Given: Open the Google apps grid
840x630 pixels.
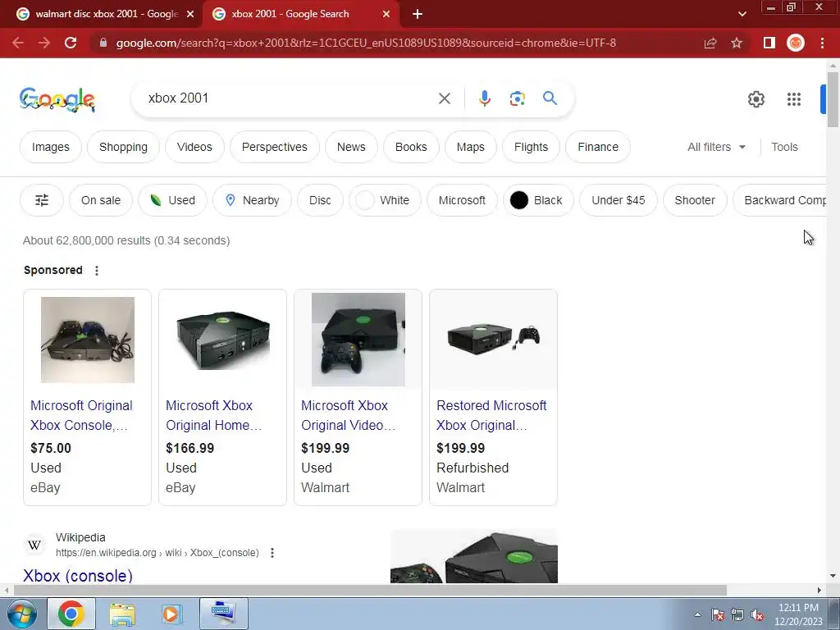Looking at the screenshot, I should [794, 99].
